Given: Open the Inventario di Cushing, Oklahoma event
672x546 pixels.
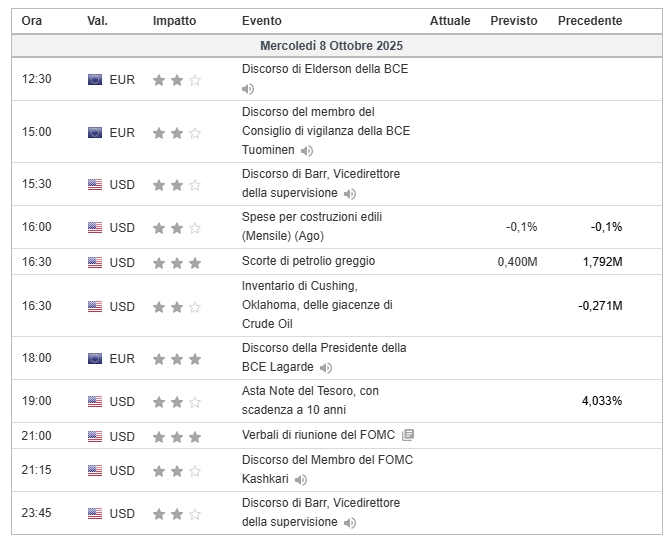Looking at the screenshot, I should [x=317, y=306].
